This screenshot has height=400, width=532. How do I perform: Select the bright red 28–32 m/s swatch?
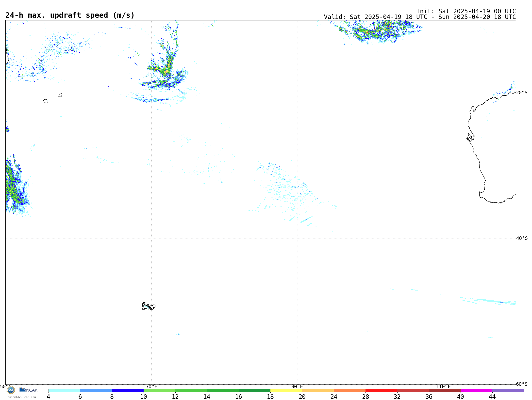point(381,390)
